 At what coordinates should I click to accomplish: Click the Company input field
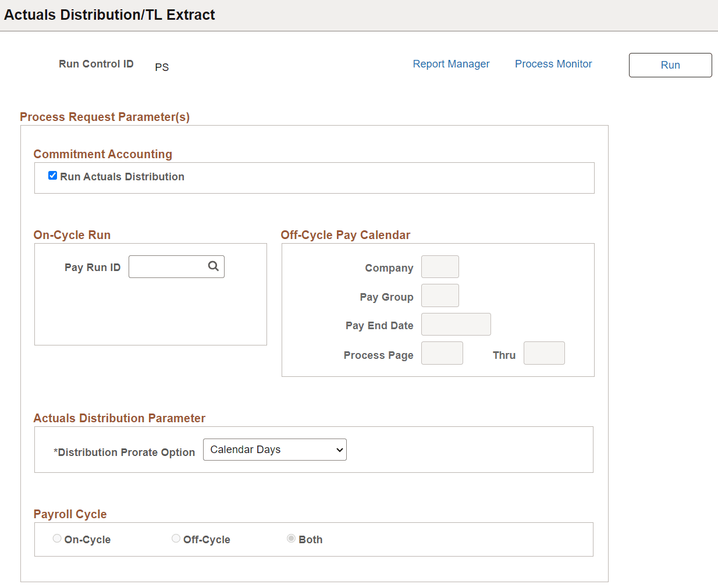tap(440, 266)
